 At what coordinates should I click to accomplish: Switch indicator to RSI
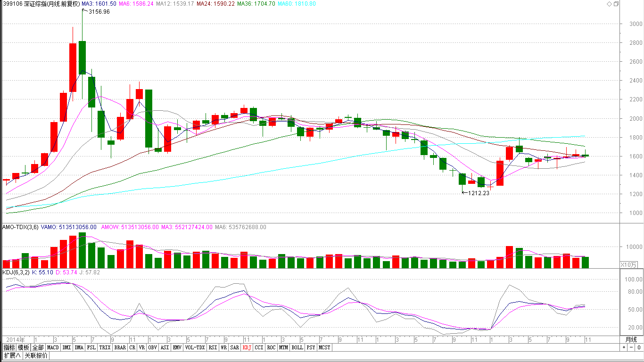pos(213,347)
